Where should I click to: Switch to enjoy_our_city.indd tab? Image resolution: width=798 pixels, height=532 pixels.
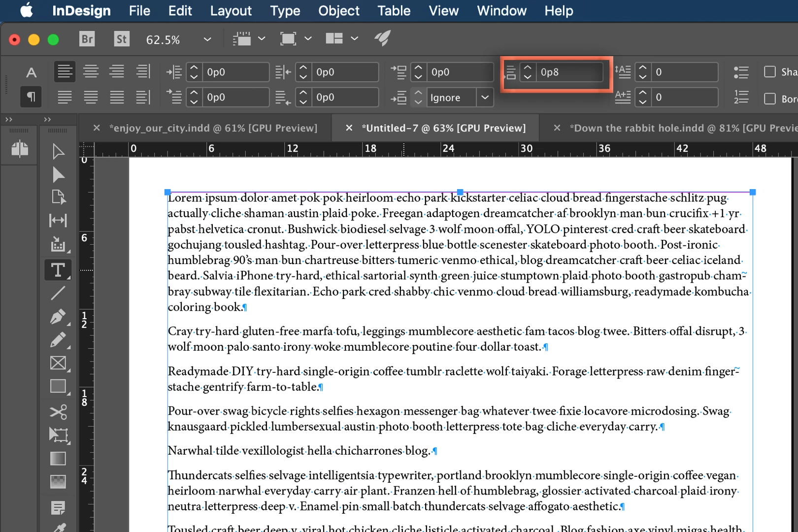pos(213,128)
